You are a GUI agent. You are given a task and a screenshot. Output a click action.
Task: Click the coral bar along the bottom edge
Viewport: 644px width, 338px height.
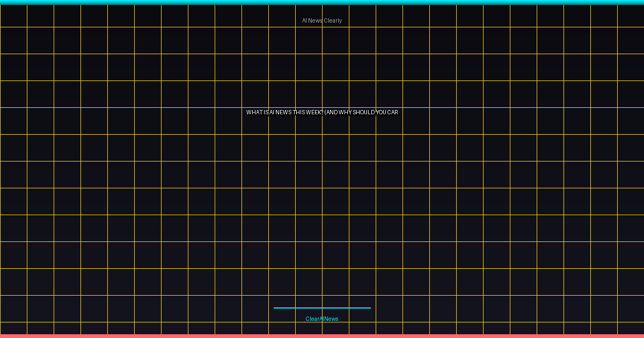pyautogui.click(x=322, y=336)
